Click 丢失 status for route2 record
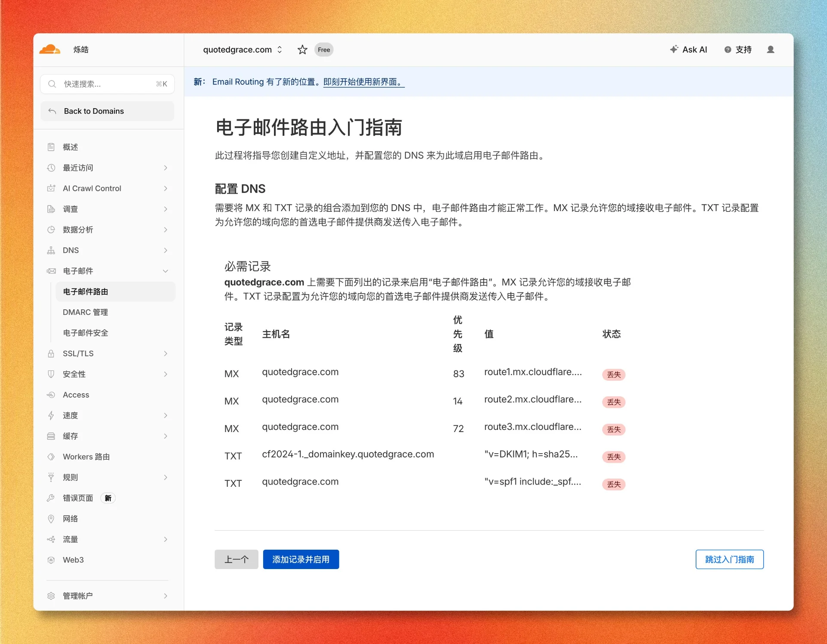 (x=614, y=402)
